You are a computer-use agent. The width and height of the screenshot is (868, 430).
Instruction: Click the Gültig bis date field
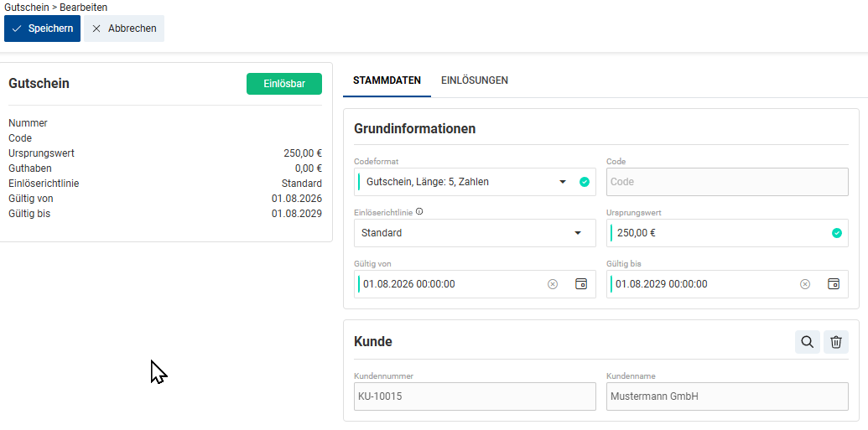[x=727, y=284]
